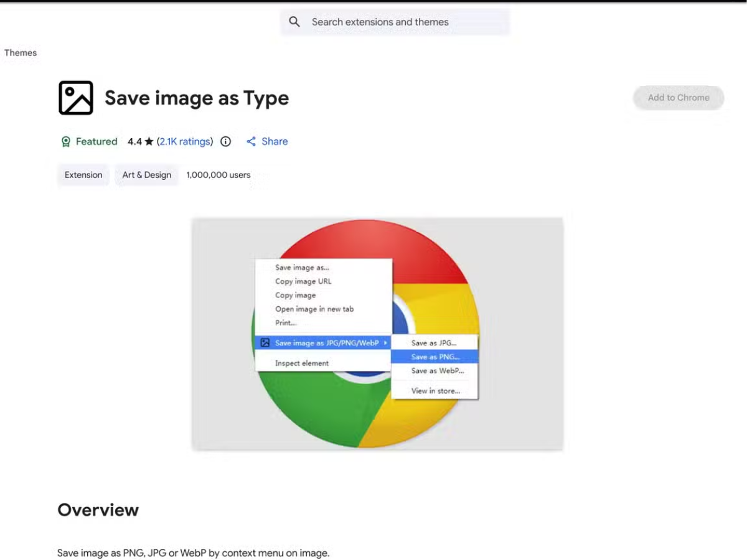747x560 pixels.
Task: Open the 2.1K ratings link
Action: coord(185,141)
